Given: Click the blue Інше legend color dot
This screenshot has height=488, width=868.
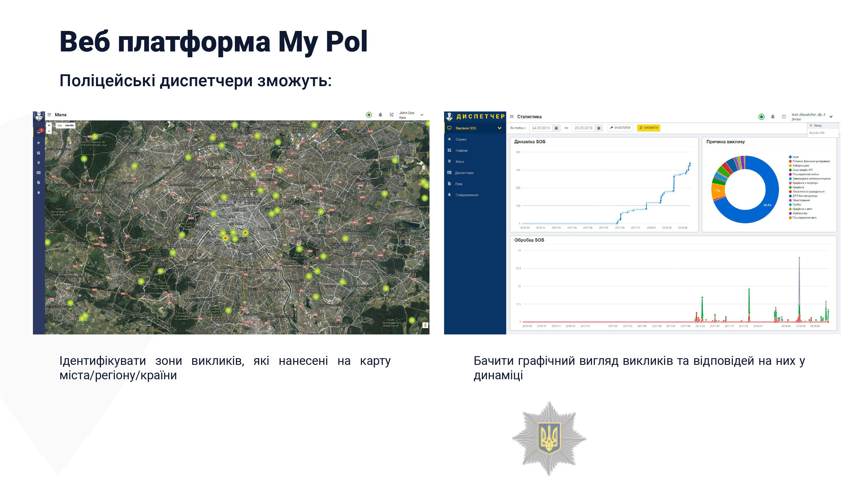Looking at the screenshot, I should point(790,157).
